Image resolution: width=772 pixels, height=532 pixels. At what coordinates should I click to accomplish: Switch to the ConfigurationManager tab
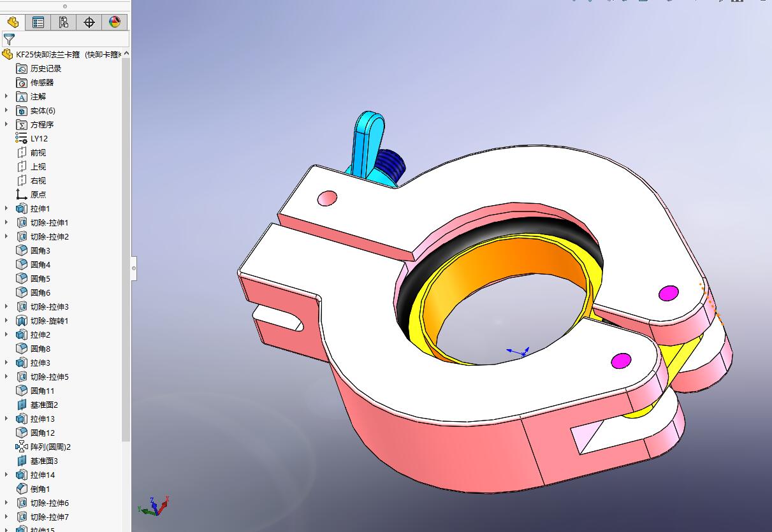pos(64,22)
